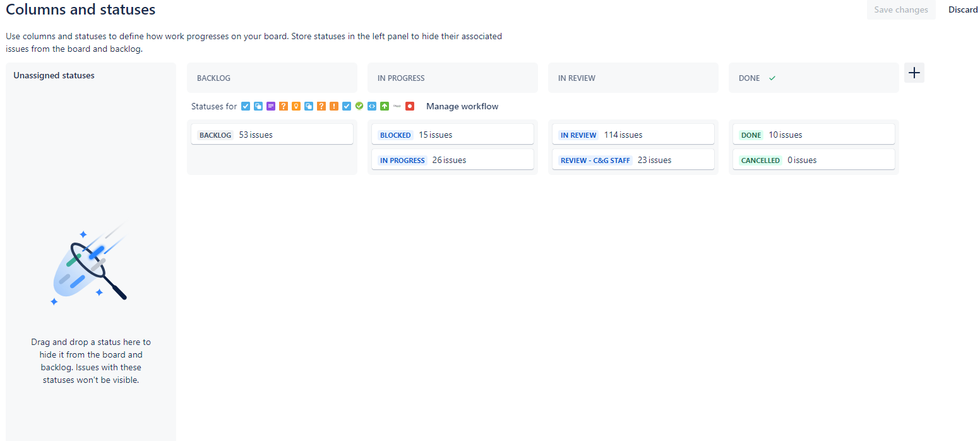Click the '15 issues' count text

436,135
